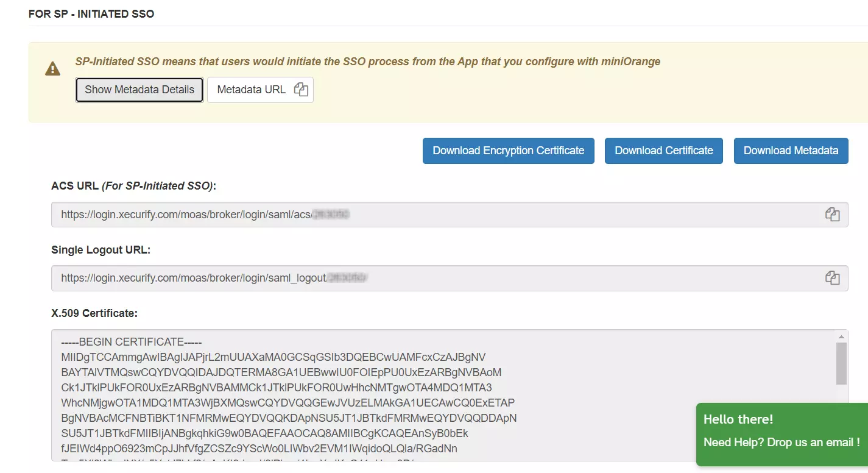Click the warning triangle icon
Image resolution: width=868 pixels, height=473 pixels.
click(53, 68)
